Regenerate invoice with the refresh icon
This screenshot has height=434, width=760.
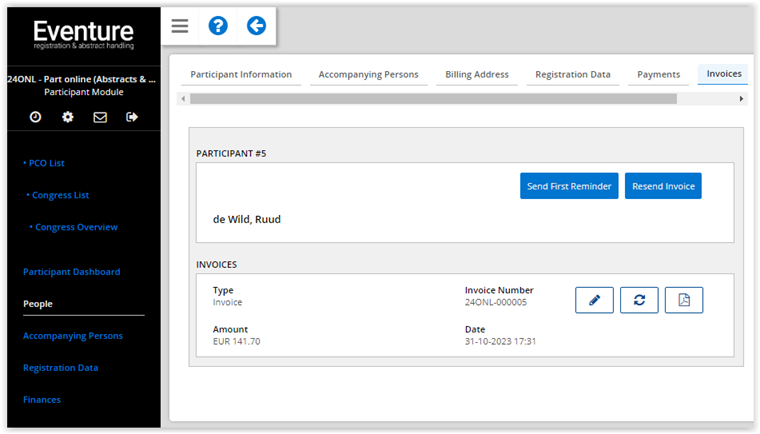coord(639,300)
